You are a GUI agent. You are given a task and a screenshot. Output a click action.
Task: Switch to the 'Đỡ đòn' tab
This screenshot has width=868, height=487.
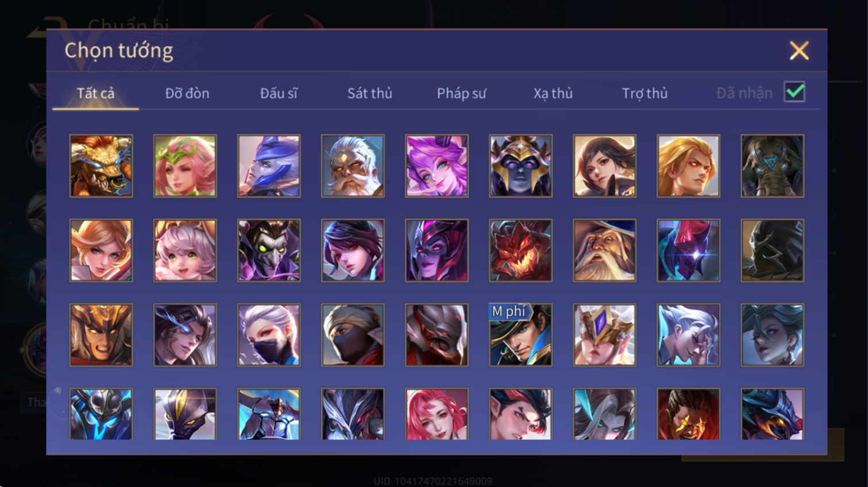pos(187,93)
